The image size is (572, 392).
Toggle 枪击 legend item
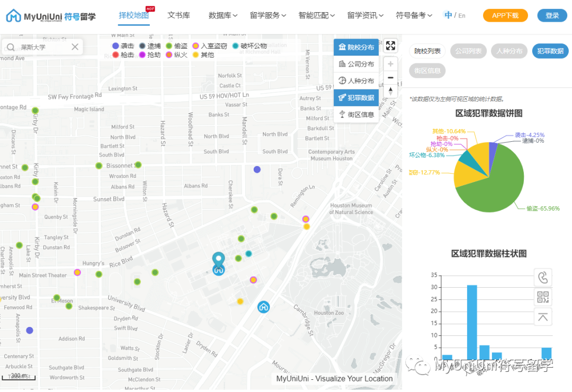123,54
